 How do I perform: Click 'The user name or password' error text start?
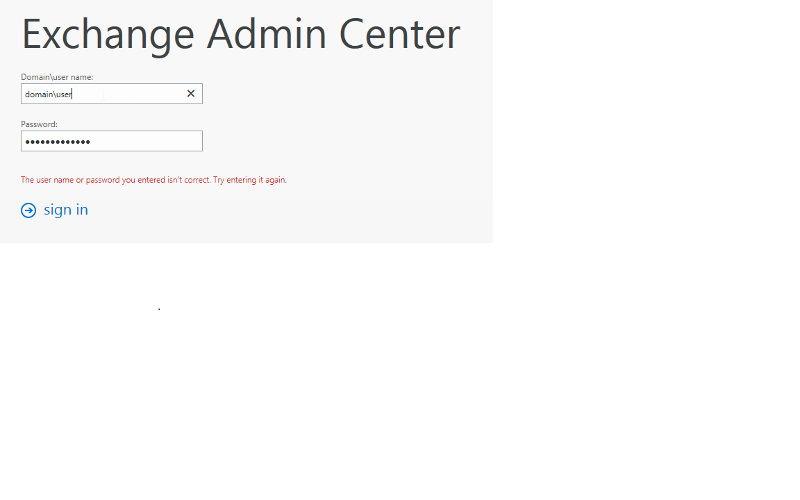click(70, 180)
